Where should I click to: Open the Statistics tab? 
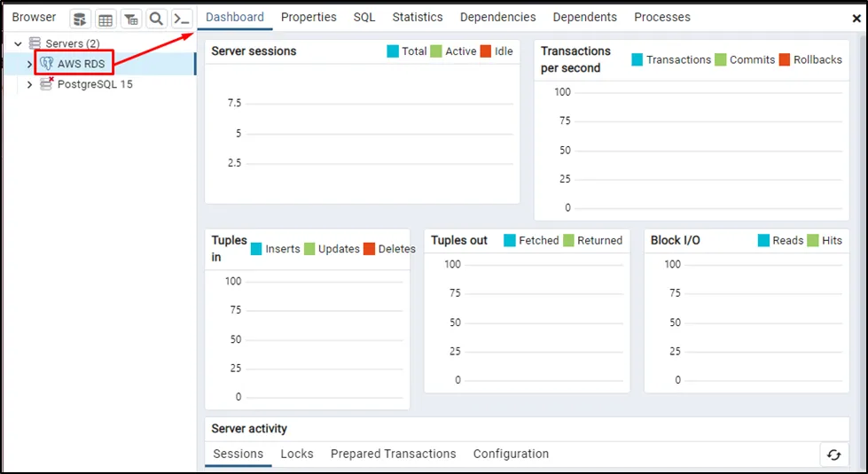click(x=418, y=17)
